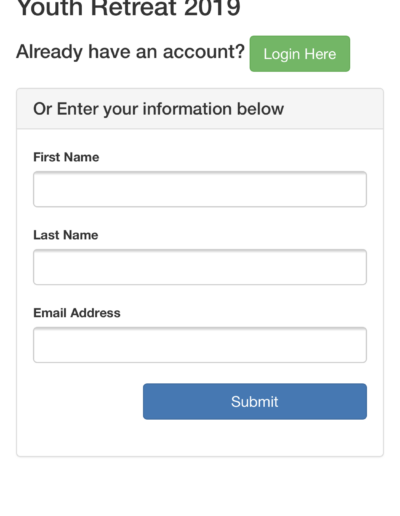Click the white area below the form panel
The width and height of the screenshot is (400, 516).
(x=200, y=487)
